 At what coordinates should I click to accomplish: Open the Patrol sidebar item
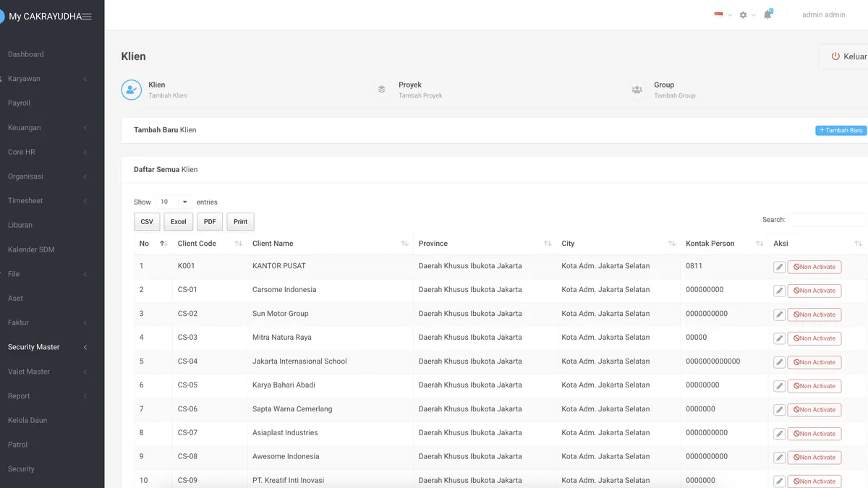tap(17, 445)
